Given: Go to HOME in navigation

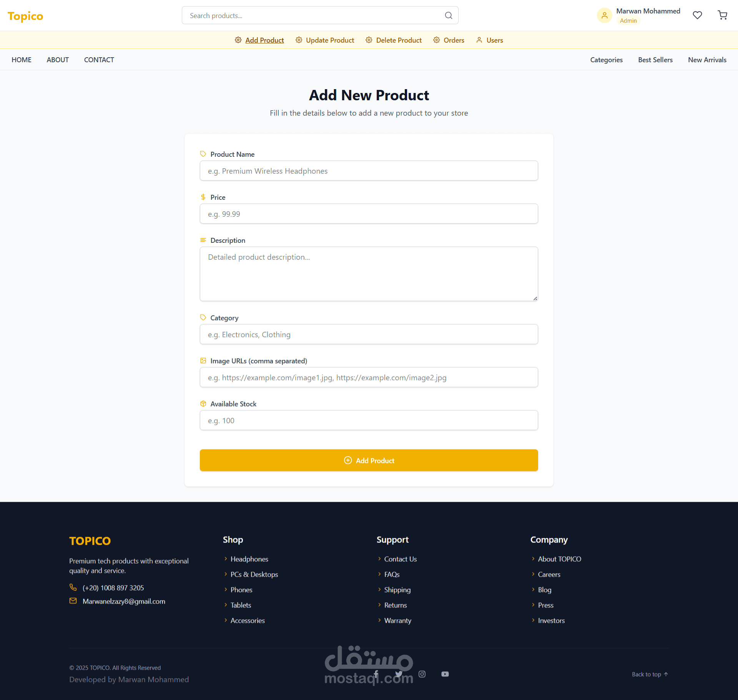Looking at the screenshot, I should [22, 60].
